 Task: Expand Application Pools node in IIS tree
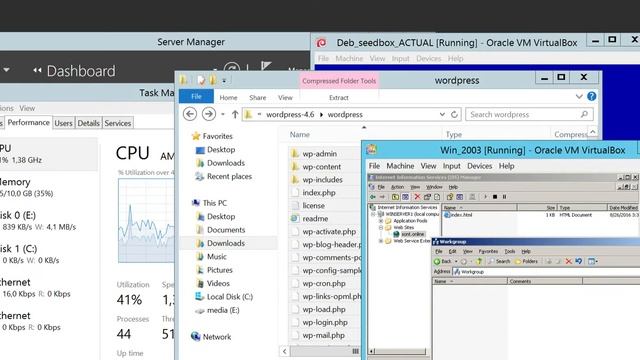381,221
